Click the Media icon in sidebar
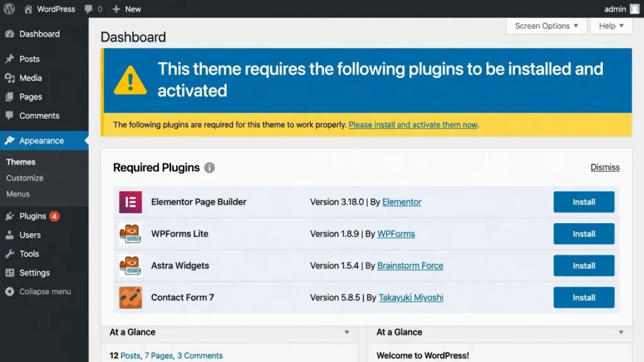 pyautogui.click(x=10, y=77)
